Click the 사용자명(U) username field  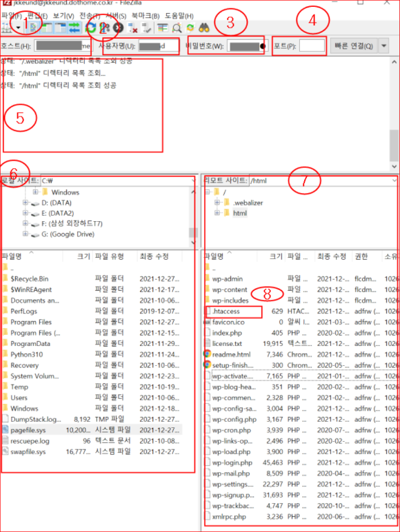click(158, 45)
